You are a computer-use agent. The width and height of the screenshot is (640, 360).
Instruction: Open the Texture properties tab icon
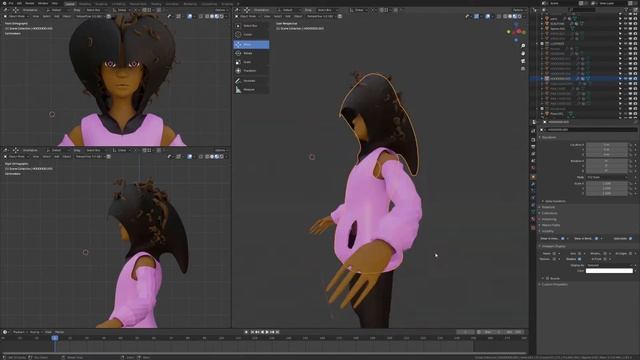(533, 227)
